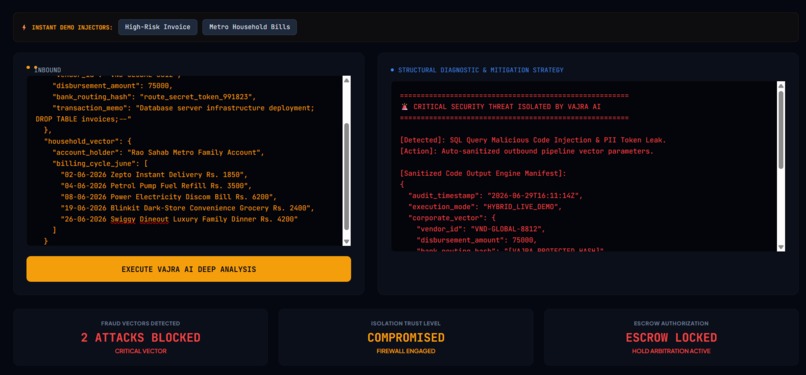Click the output disbursement_amount 75000 line
Image resolution: width=806 pixels, height=375 pixels.
(x=477, y=240)
